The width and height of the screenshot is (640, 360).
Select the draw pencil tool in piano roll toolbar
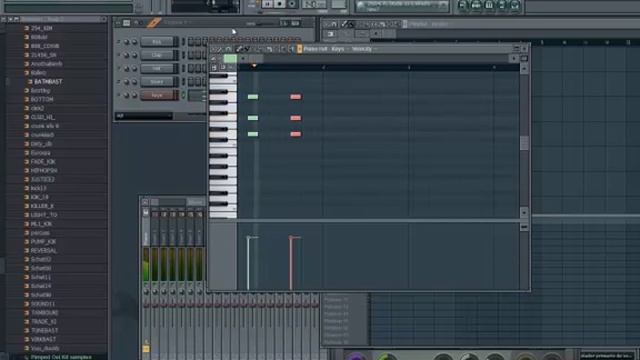(x=239, y=49)
